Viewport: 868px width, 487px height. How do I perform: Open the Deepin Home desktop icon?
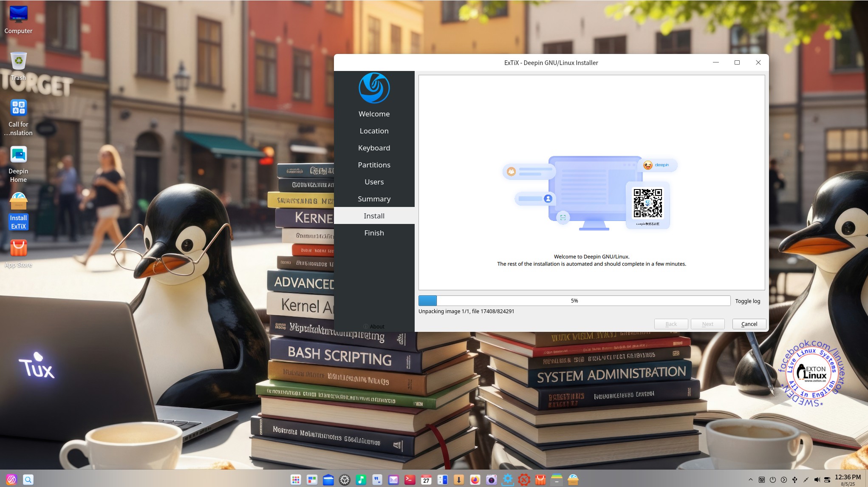pyautogui.click(x=18, y=164)
